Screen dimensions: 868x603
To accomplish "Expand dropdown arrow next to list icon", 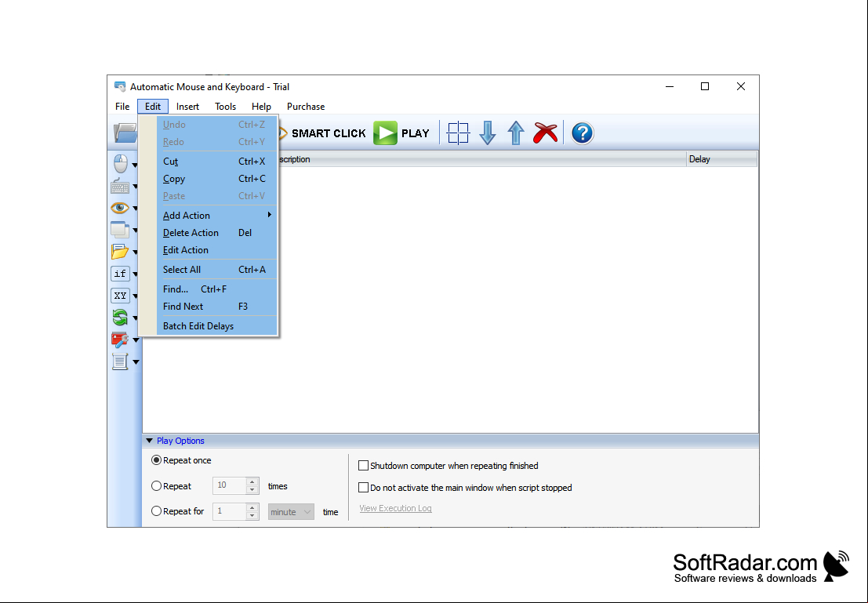I will [x=136, y=362].
